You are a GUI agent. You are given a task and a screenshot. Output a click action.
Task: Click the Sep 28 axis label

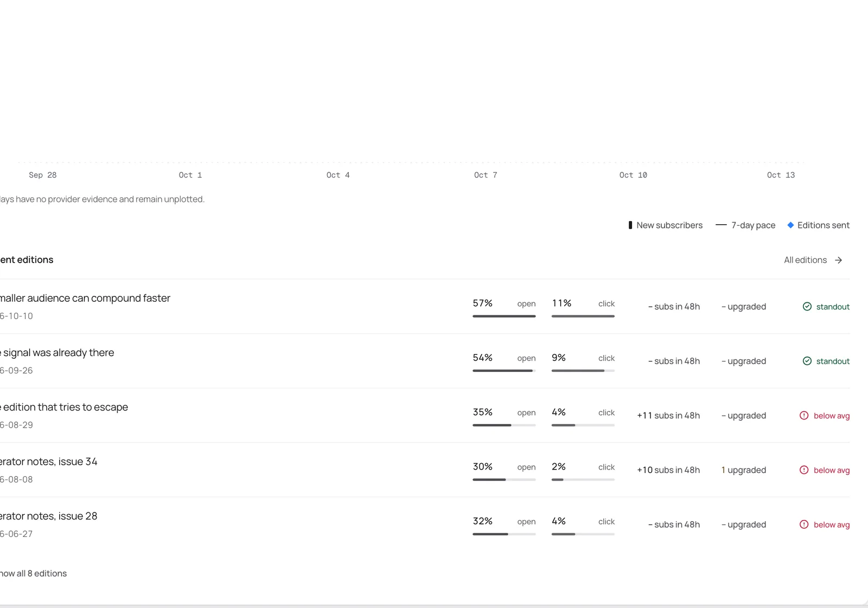point(43,175)
